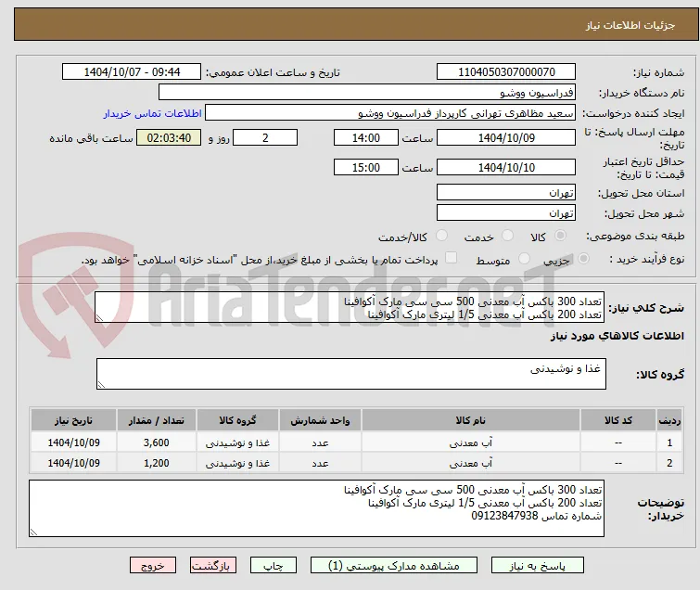Click the validity time field 15:00
This screenshot has height=590, width=700.
366,167
